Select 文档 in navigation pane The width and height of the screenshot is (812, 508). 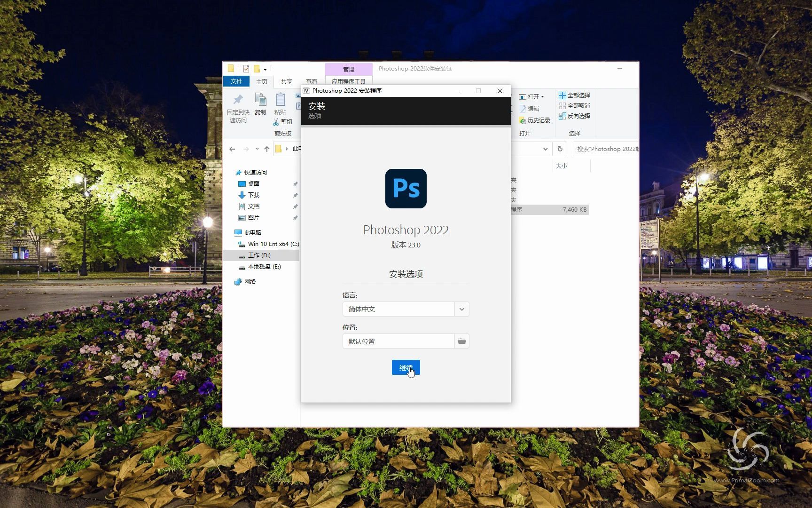[x=254, y=206]
